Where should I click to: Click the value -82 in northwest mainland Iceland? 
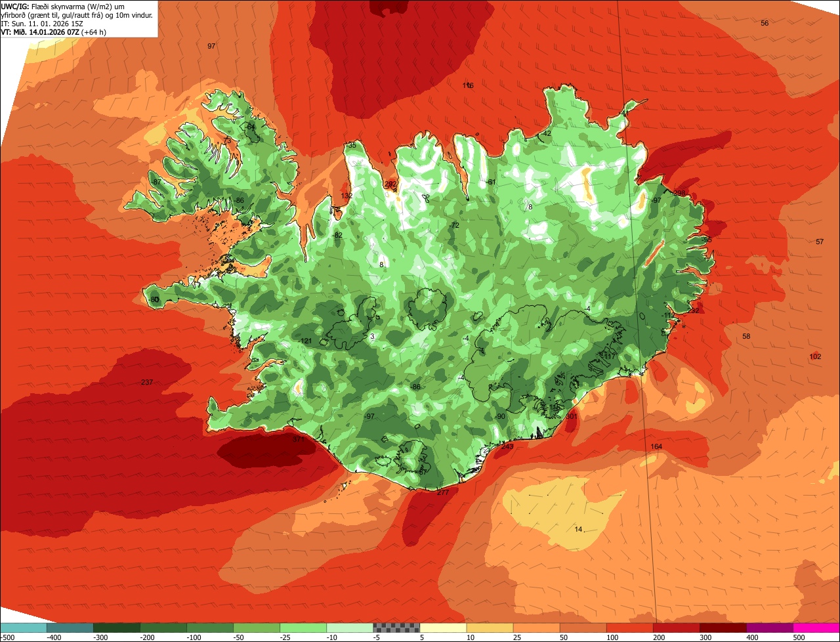tap(337, 236)
